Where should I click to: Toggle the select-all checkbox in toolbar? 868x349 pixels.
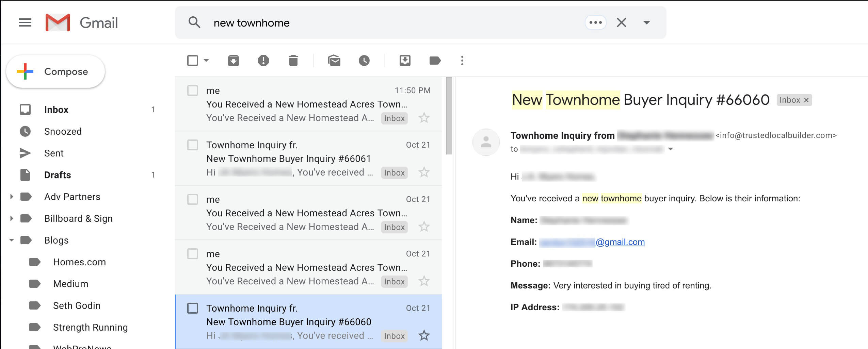click(193, 61)
